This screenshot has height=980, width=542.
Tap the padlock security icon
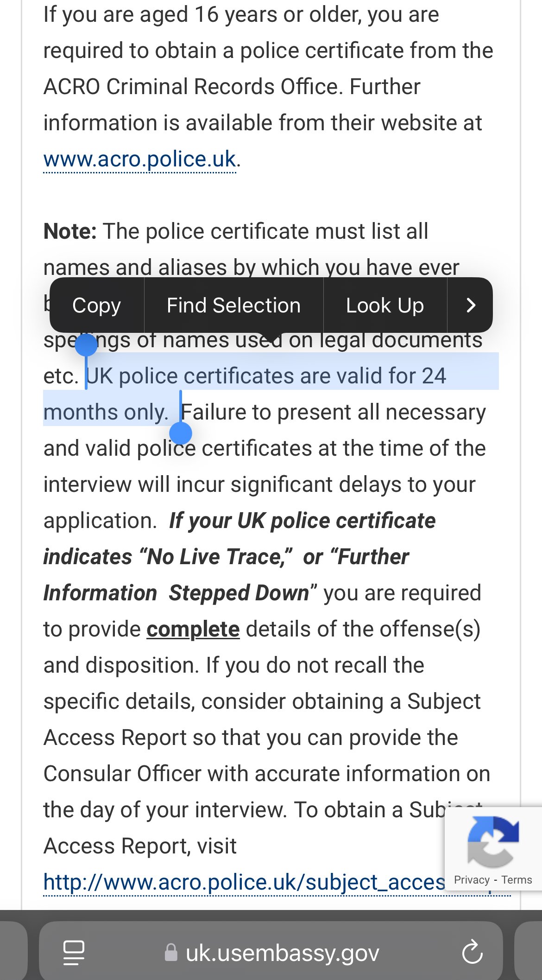pos(171,953)
